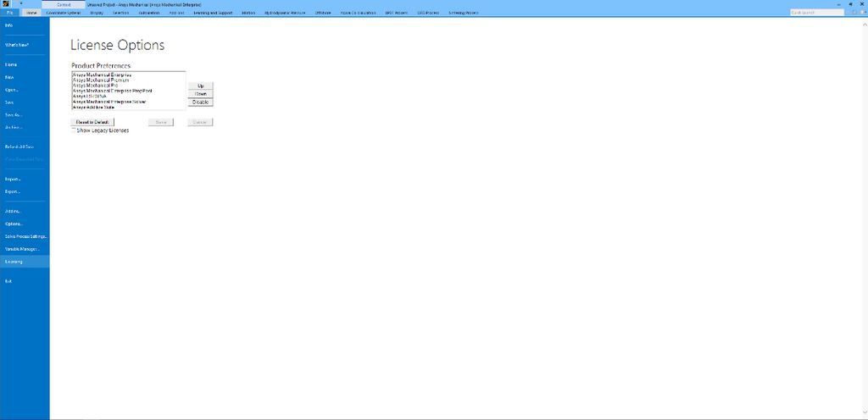This screenshot has width=868, height=420.
Task: Select Licensing in the File menu
Action: point(25,262)
